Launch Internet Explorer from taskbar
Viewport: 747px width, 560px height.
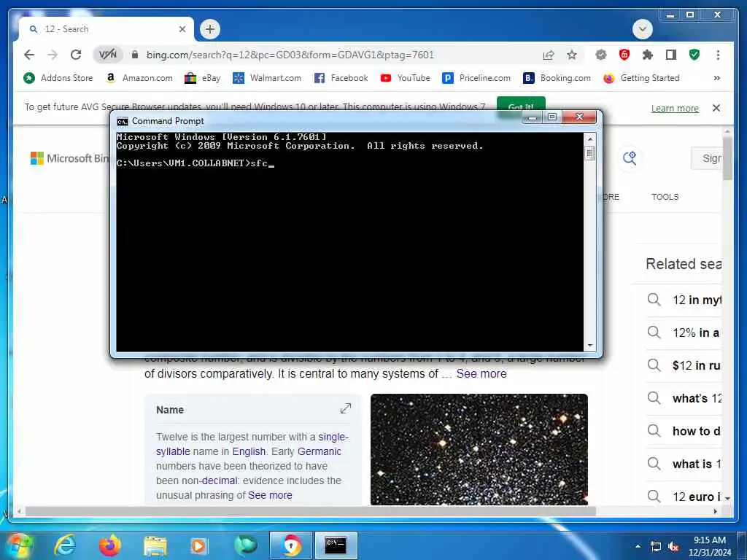tap(64, 545)
